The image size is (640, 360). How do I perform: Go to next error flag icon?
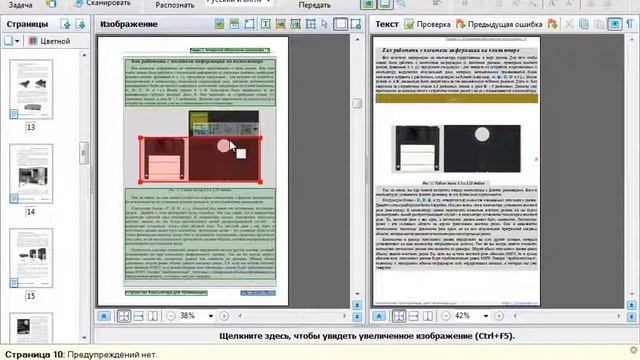[x=553, y=24]
